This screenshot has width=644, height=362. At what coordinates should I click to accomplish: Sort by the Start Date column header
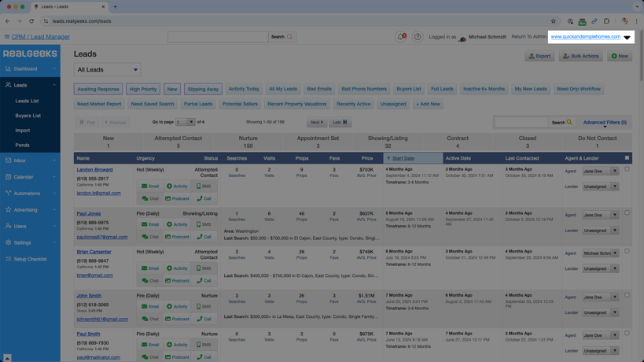pyautogui.click(x=403, y=158)
